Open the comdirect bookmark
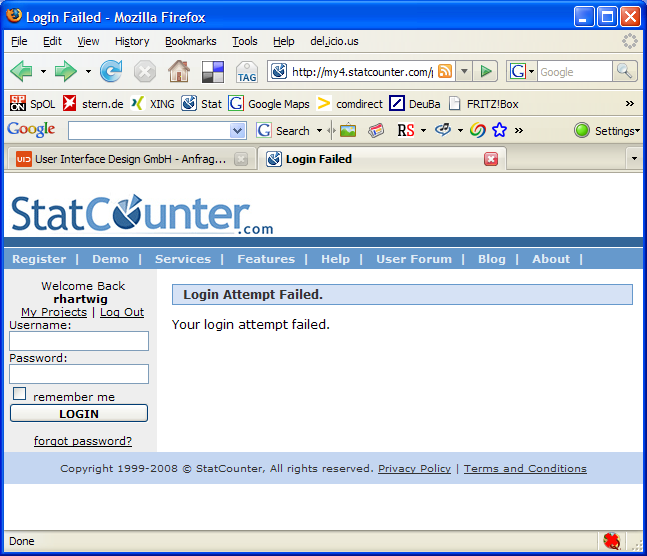The width and height of the screenshot is (647, 556). tap(350, 104)
